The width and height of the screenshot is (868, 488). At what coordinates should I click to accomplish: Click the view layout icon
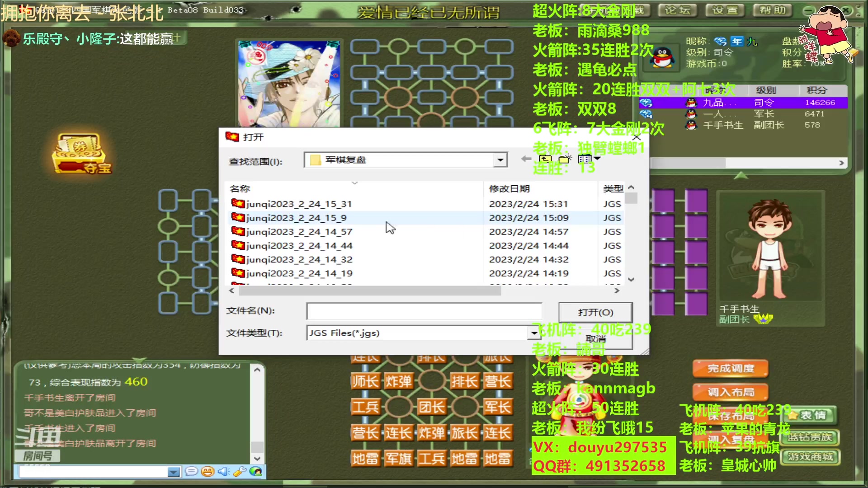click(x=585, y=159)
